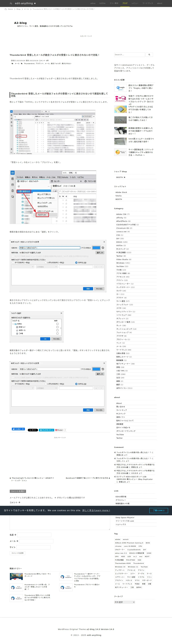Open the PicPick article thumbnail
This screenshot has width=172, height=644.
[120, 152]
